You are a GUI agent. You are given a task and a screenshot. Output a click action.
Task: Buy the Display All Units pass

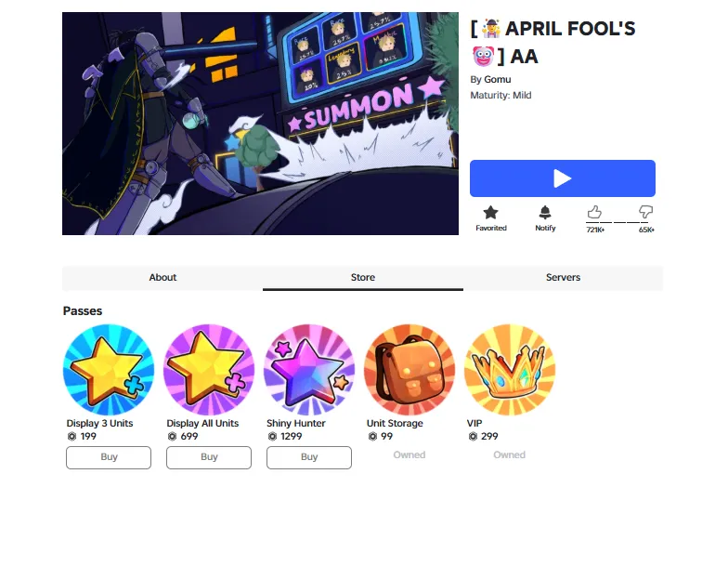coord(209,457)
